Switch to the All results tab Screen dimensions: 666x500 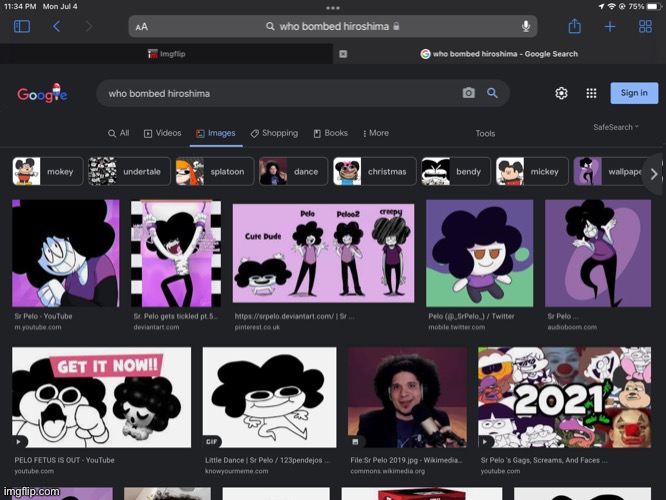[119, 133]
